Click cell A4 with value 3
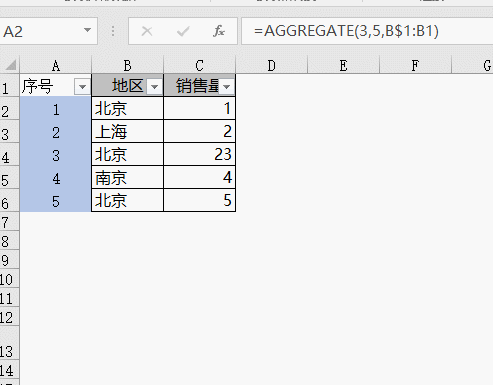Image resolution: width=493 pixels, height=385 pixels. pyautogui.click(x=55, y=155)
